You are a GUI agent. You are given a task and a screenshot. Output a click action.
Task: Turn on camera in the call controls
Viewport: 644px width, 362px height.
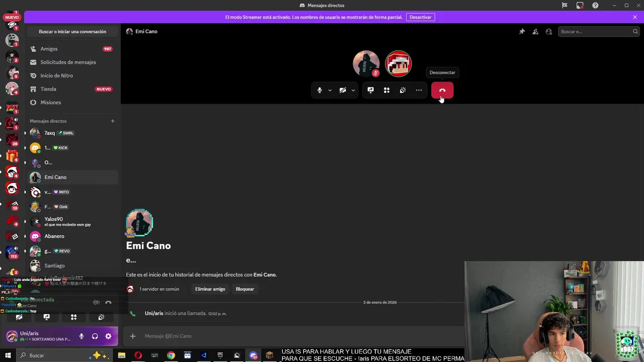point(343,90)
